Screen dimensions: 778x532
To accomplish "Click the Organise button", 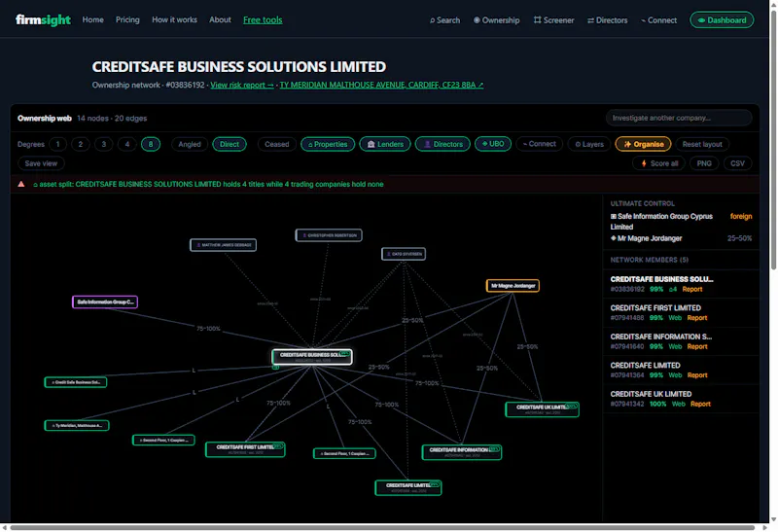I will click(643, 144).
